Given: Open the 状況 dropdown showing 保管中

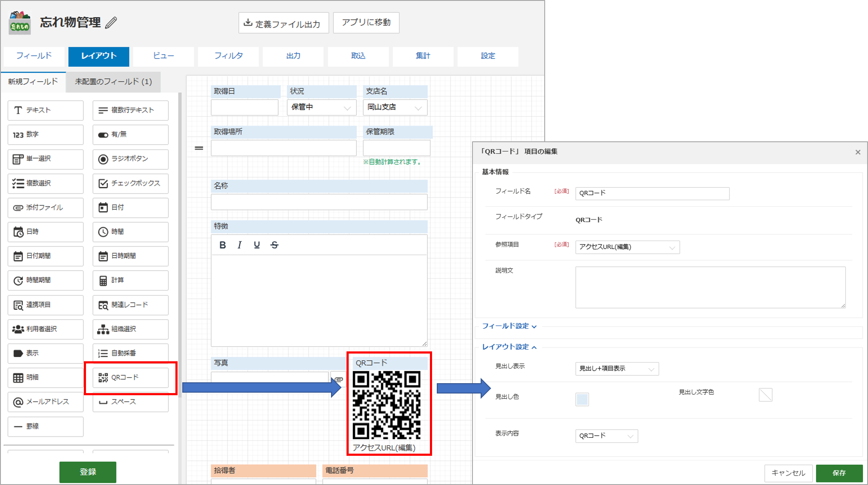Looking at the screenshot, I should pos(322,107).
